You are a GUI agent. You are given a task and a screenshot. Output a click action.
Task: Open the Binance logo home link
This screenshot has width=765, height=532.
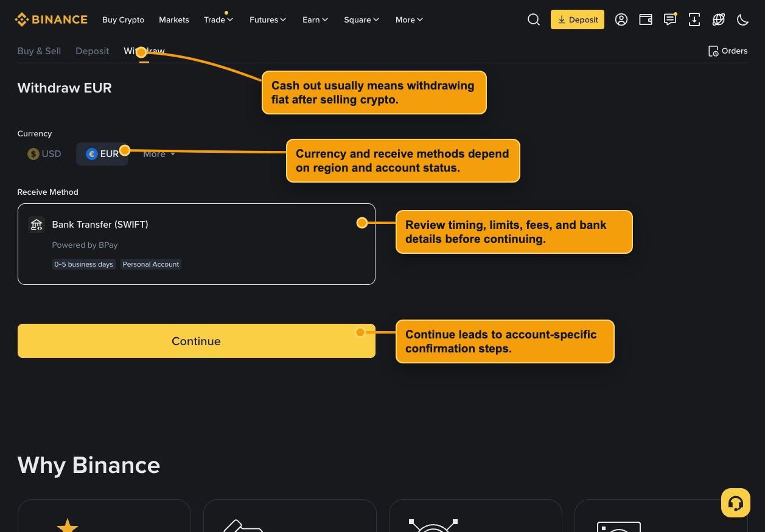(x=51, y=19)
